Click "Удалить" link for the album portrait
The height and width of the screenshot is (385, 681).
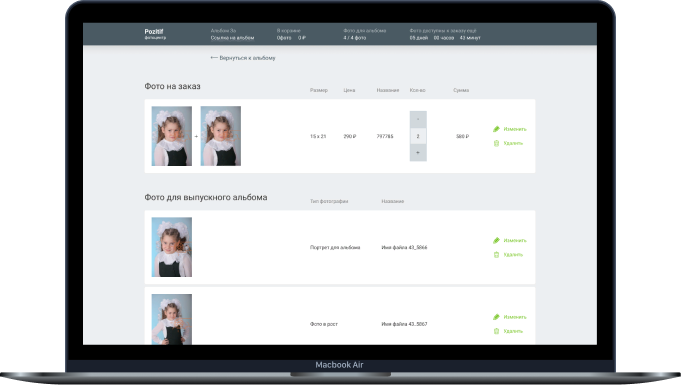(513, 255)
